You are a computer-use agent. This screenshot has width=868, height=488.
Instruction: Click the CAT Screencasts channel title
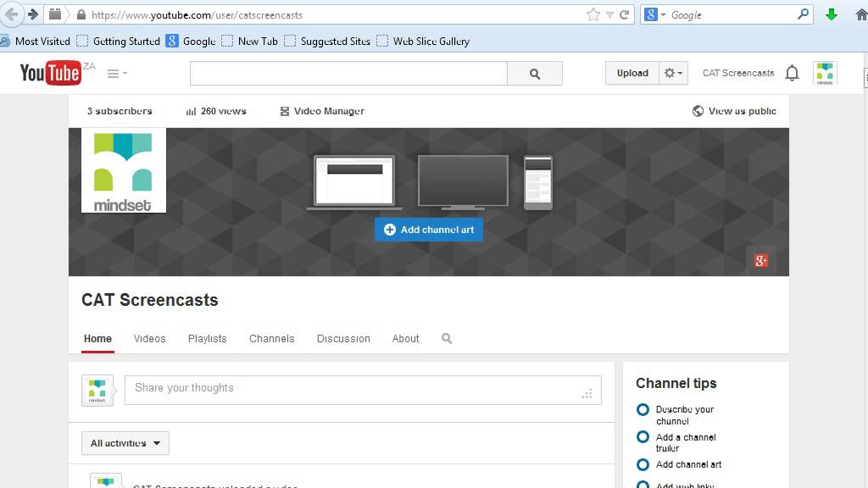150,300
